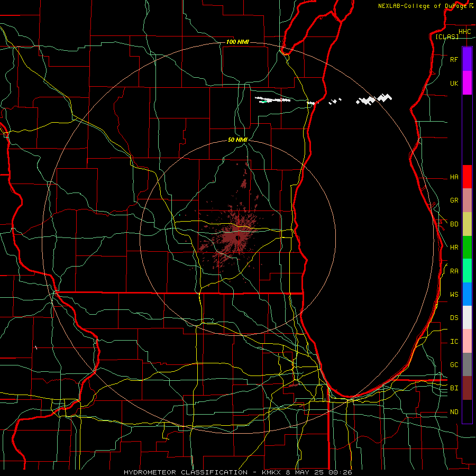Select the light pink IC legend swatch
Screen dimensions: 476x476
coord(467,341)
